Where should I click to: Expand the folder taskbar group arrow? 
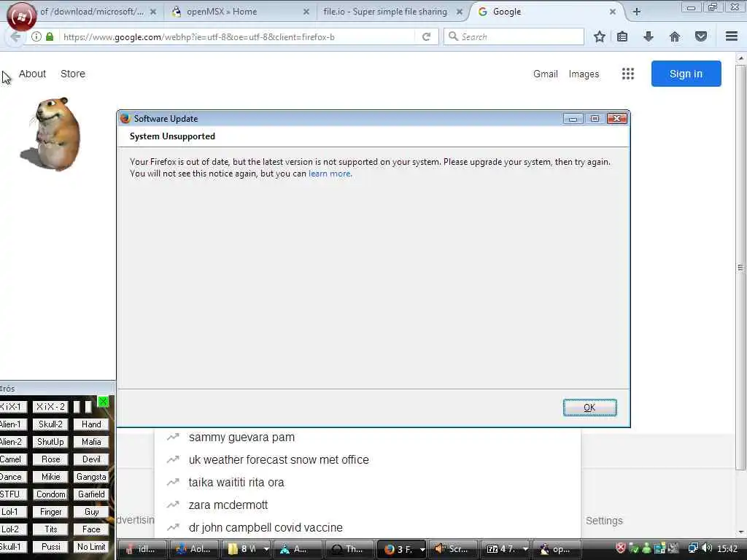pyautogui.click(x=266, y=549)
